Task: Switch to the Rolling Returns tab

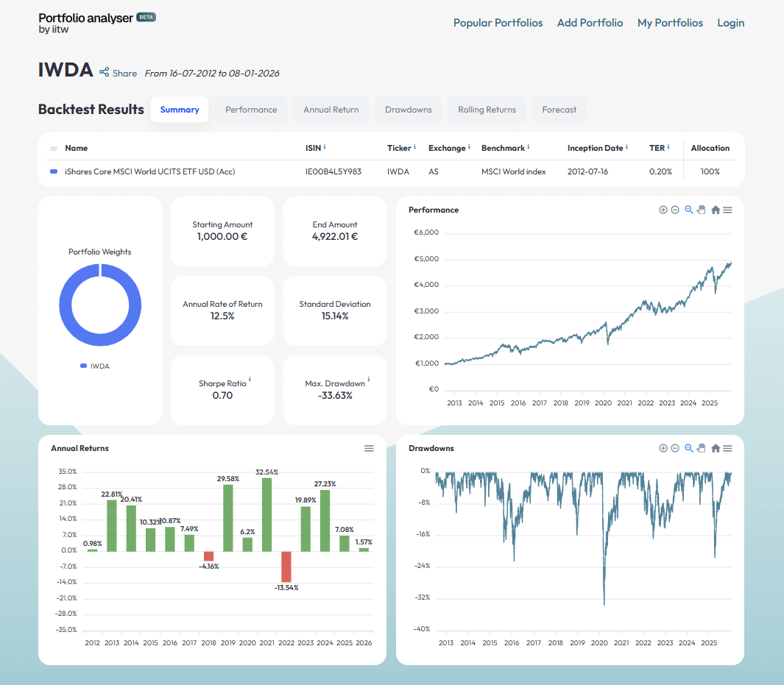Action: click(x=487, y=110)
